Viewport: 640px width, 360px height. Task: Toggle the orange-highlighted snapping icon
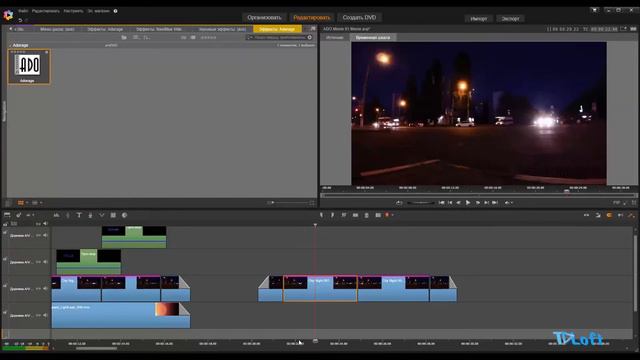coord(609,215)
